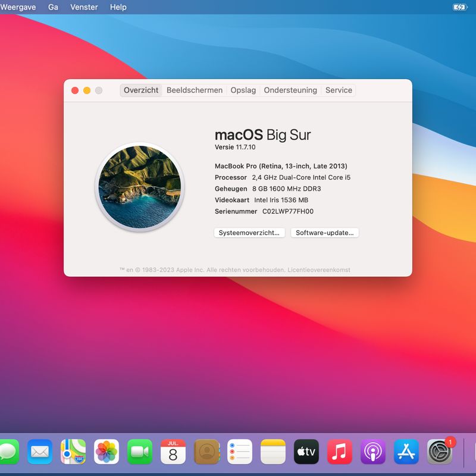Click the memory value '8 GB 1600 MHz DDR3'
This screenshot has height=476, width=476.
click(287, 189)
